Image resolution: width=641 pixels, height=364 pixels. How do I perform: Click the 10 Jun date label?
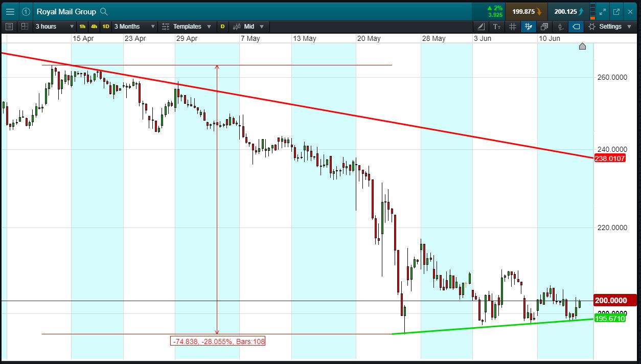click(550, 38)
